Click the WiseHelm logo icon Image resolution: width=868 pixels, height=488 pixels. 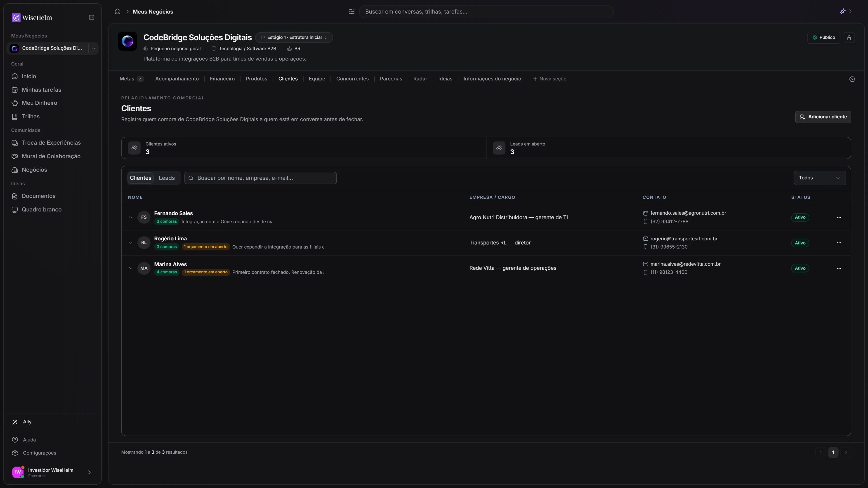(x=16, y=18)
